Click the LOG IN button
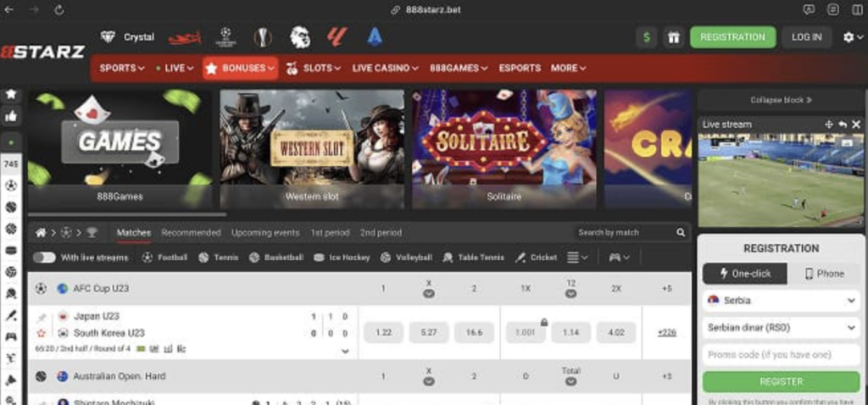The height and width of the screenshot is (405, 868). coord(806,37)
